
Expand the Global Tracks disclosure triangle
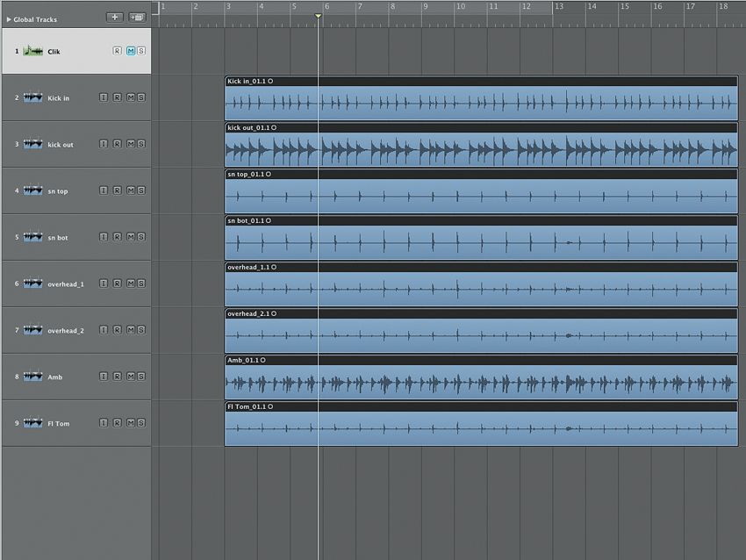pyautogui.click(x=11, y=18)
